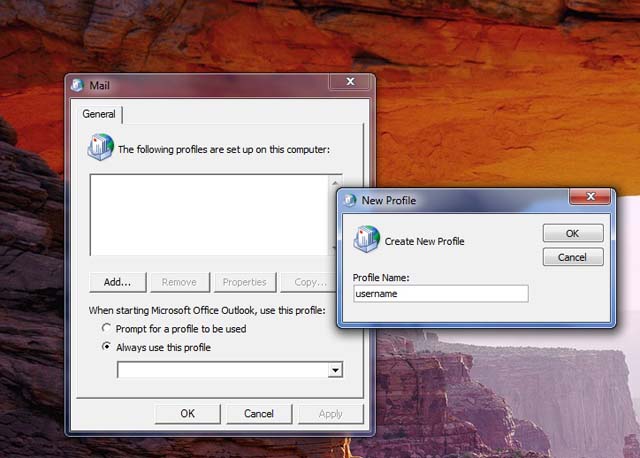Click 'The following profiles are set up' text

[224, 149]
